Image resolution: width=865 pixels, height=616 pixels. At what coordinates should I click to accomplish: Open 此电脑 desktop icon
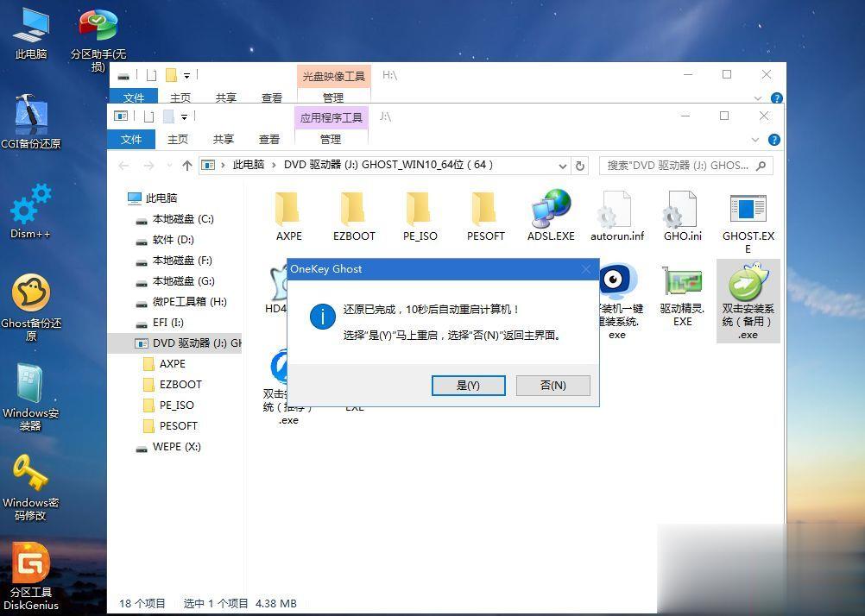pos(31,33)
